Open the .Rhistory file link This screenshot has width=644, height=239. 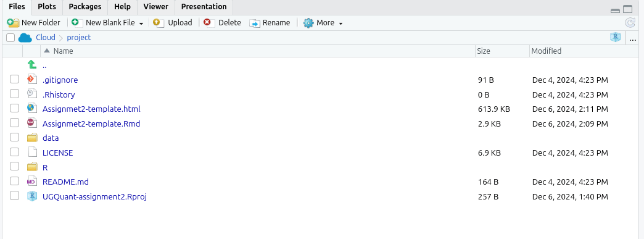click(59, 94)
